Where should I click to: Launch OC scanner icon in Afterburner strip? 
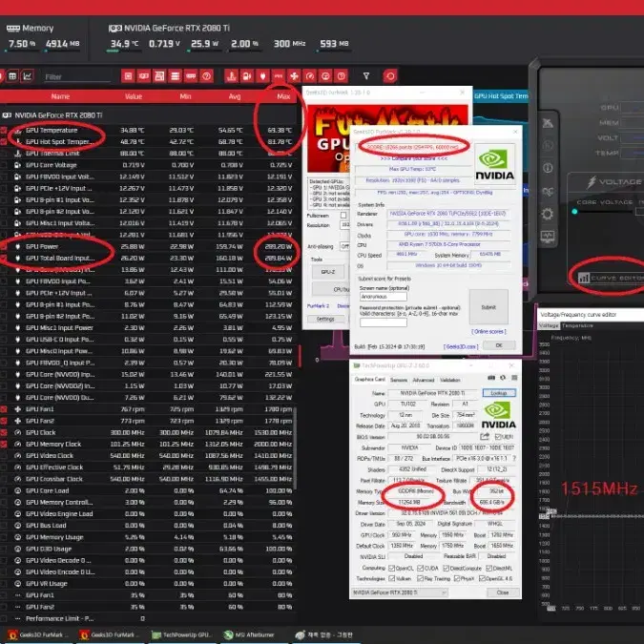[x=548, y=192]
